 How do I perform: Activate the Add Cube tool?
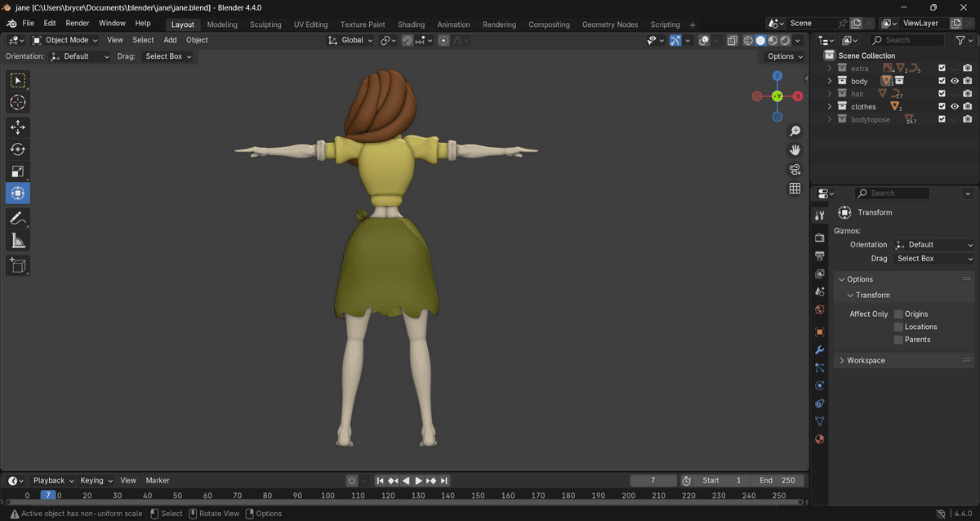17,265
